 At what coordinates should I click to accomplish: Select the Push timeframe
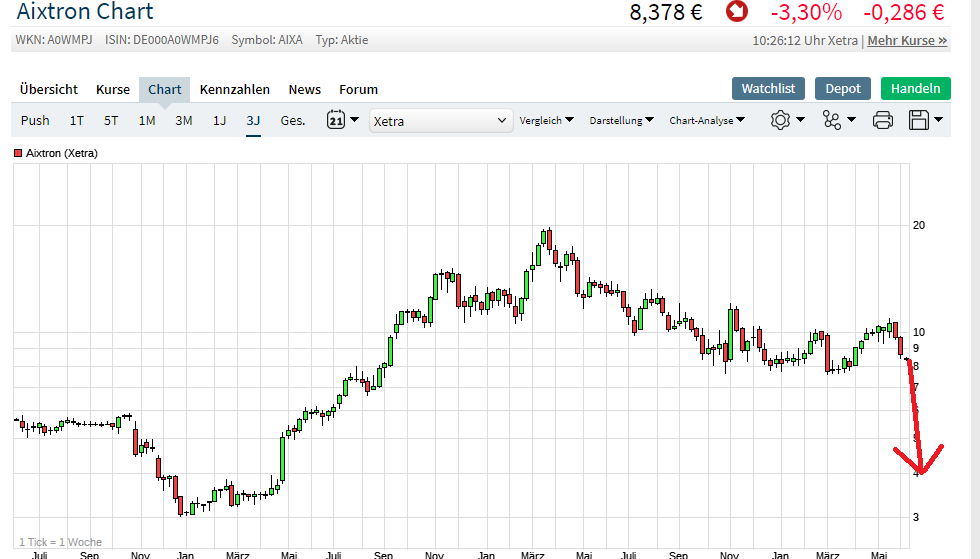(x=35, y=120)
